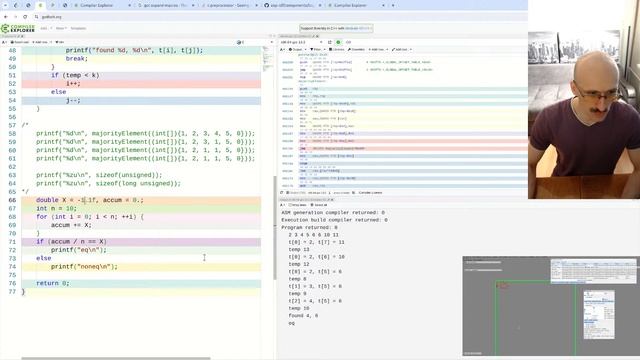Click the browser back arrow

point(6,17)
